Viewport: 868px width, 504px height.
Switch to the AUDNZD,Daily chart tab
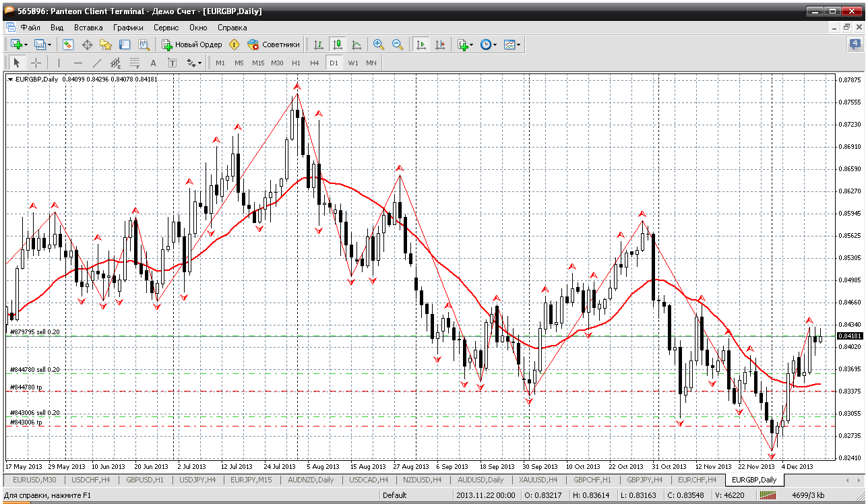pyautogui.click(x=311, y=480)
